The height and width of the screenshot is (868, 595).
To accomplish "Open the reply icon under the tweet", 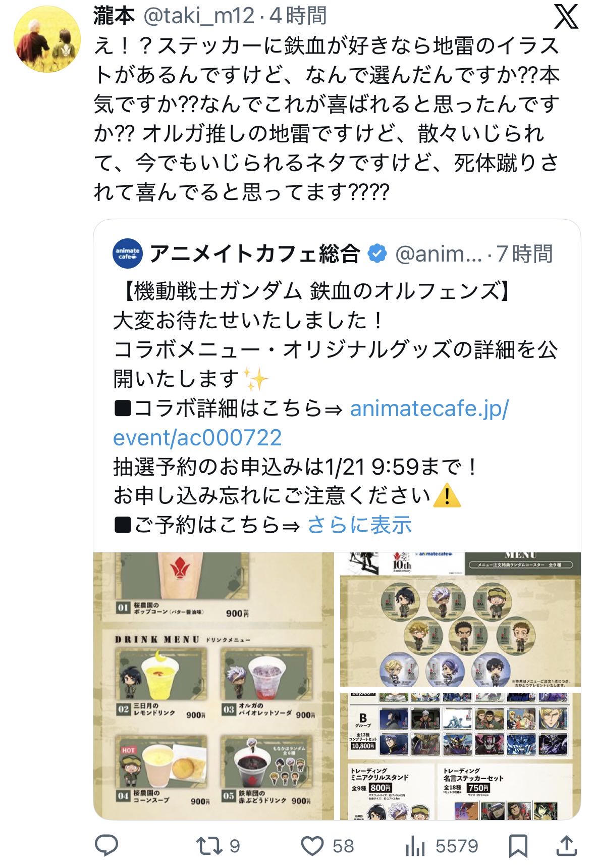I will [x=106, y=845].
